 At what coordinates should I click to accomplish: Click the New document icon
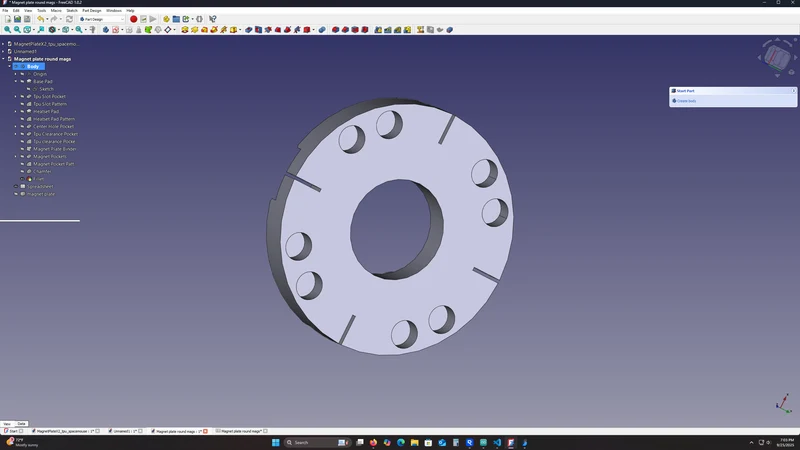pos(8,19)
